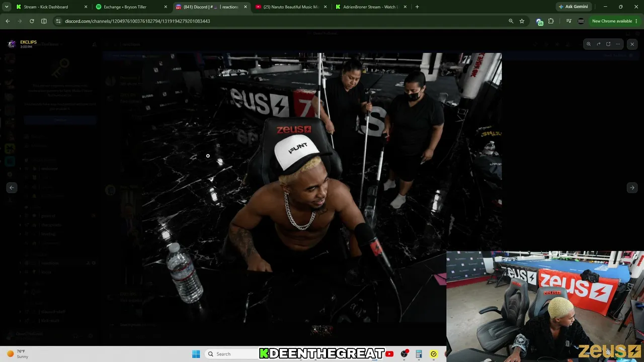Open OBS Studio from the taskbar

coord(404,354)
